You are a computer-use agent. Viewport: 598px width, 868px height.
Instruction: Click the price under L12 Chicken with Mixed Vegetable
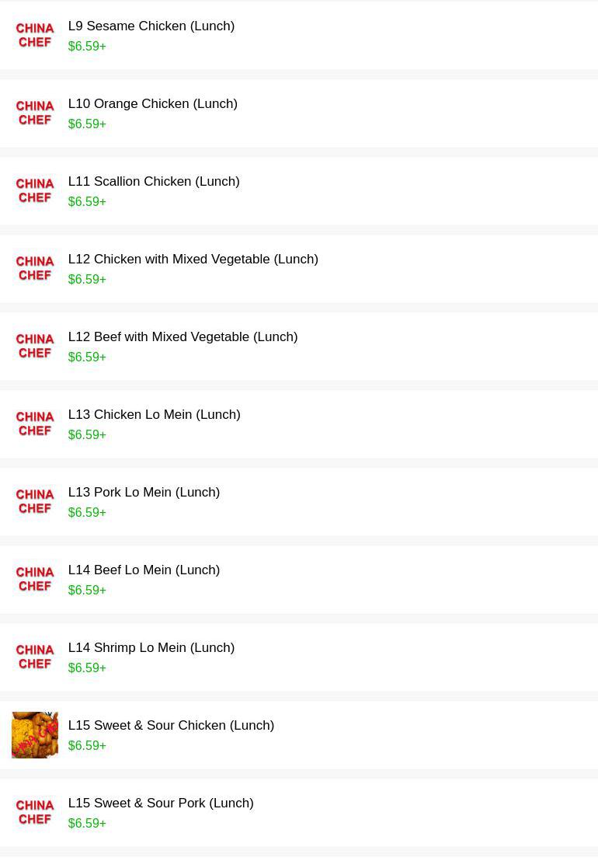tap(87, 280)
